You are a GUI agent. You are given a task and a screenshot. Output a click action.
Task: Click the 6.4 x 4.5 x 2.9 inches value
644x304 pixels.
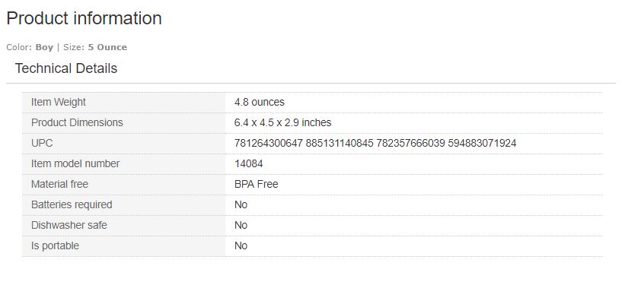tap(282, 122)
